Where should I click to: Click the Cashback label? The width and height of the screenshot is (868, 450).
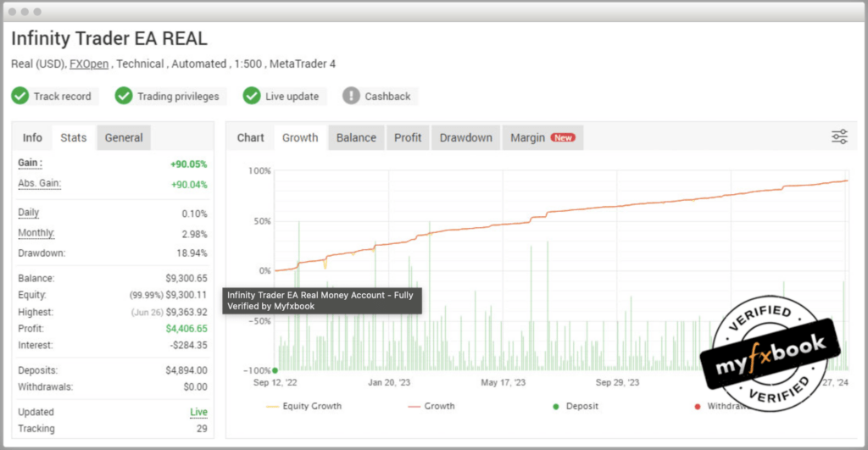387,97
